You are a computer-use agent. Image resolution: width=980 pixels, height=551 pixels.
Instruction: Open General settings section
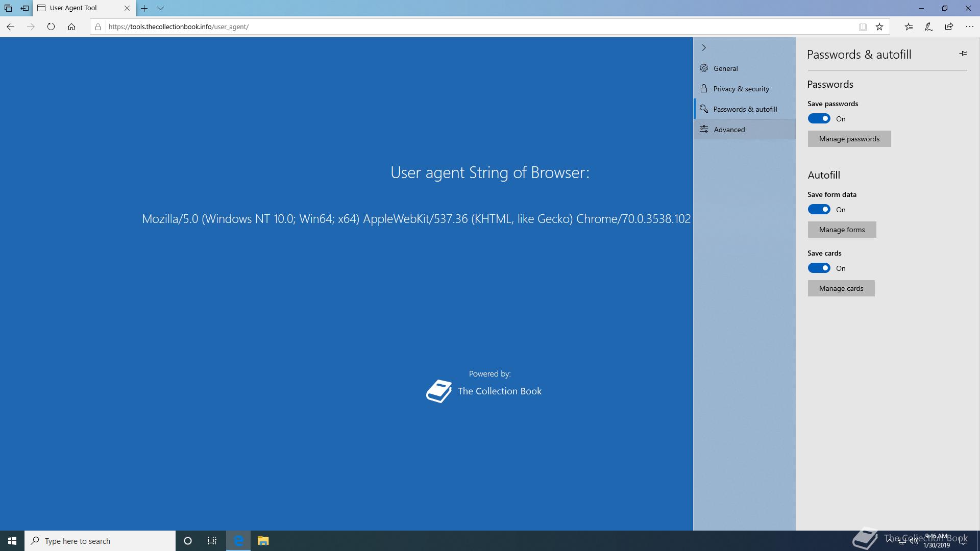click(x=745, y=68)
